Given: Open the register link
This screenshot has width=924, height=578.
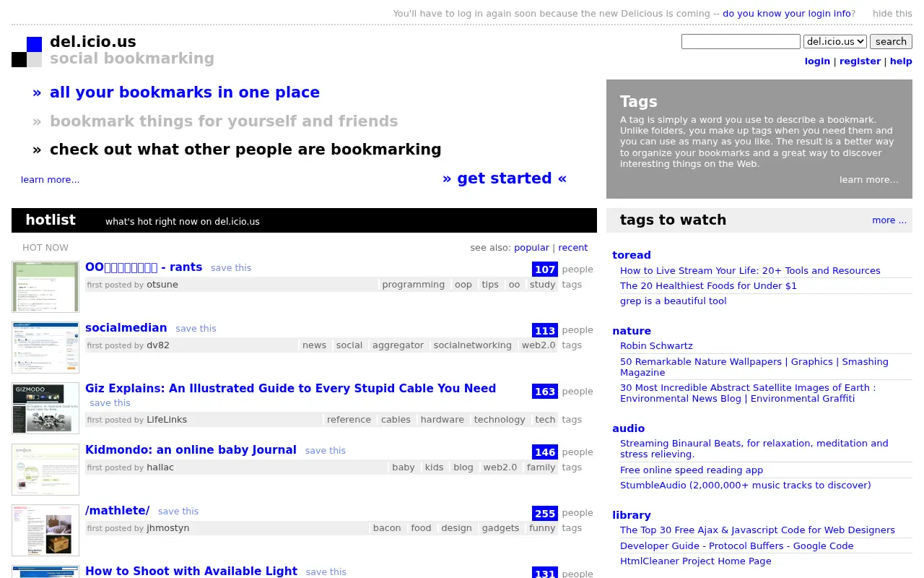Looking at the screenshot, I should (x=860, y=61).
